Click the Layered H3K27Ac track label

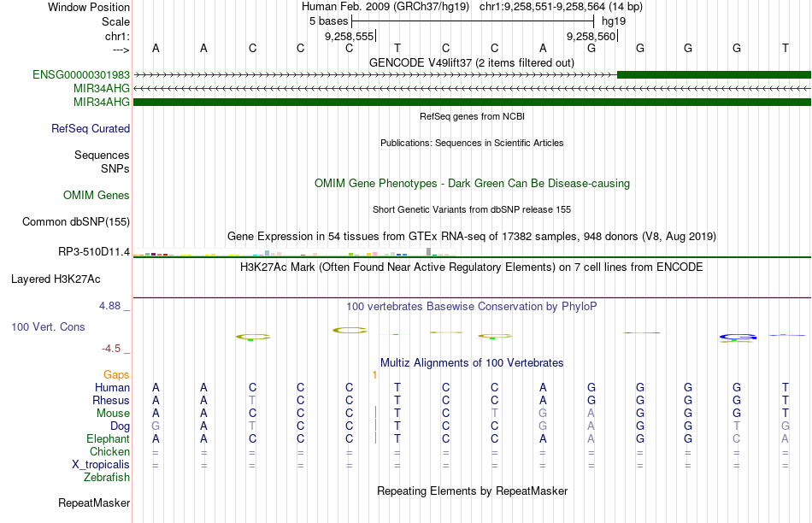(x=56, y=279)
